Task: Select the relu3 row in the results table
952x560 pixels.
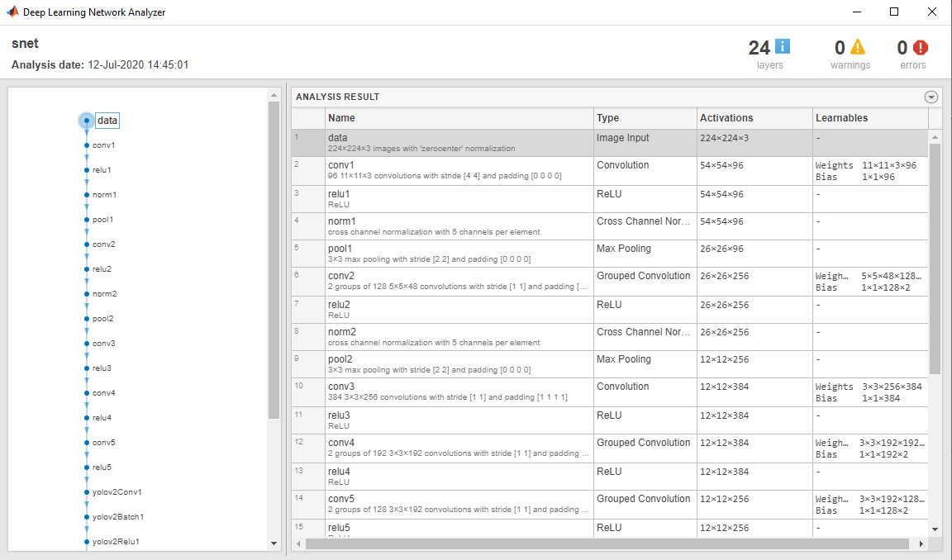Action: click(610, 420)
